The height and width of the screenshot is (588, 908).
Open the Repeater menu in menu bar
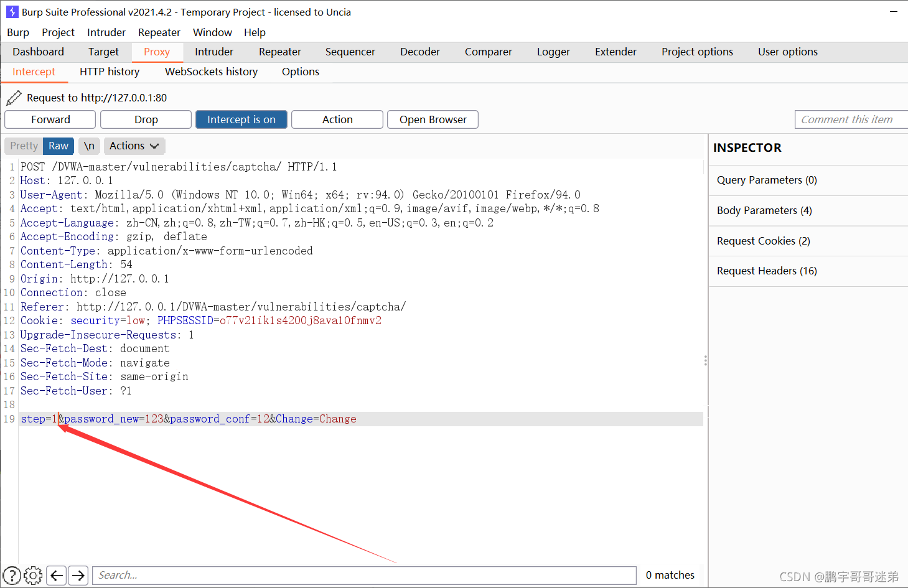click(x=159, y=32)
